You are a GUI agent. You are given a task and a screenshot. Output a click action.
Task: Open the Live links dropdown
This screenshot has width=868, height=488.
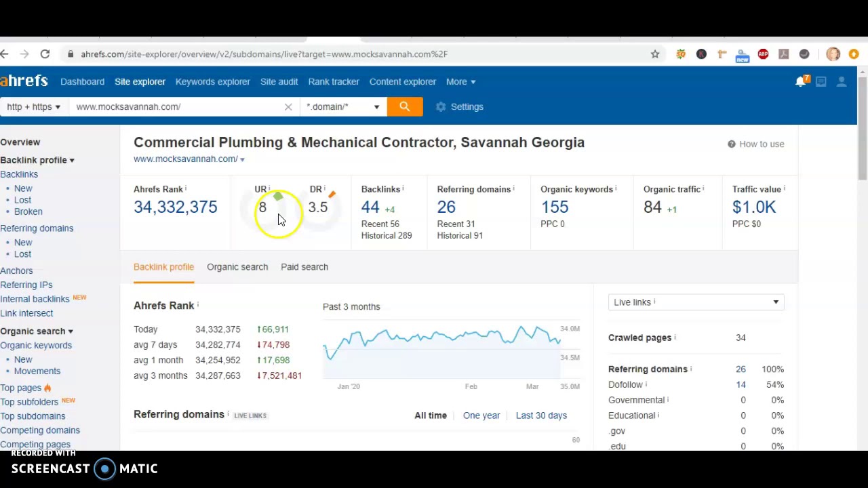point(696,302)
